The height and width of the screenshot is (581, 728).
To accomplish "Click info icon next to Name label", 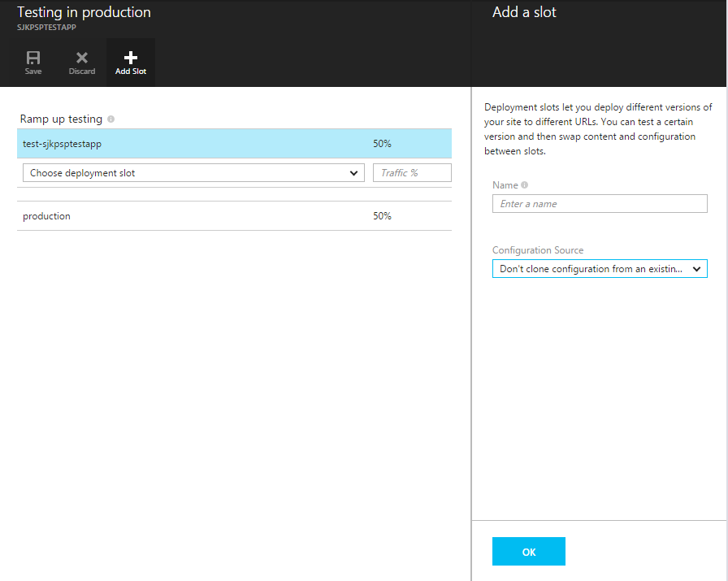I will pos(525,185).
